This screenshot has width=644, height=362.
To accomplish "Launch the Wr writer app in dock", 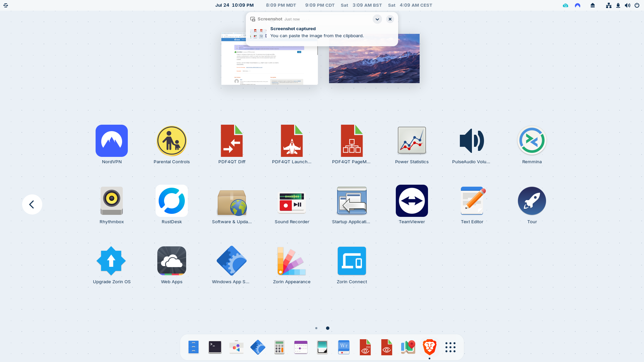I will [x=344, y=347].
